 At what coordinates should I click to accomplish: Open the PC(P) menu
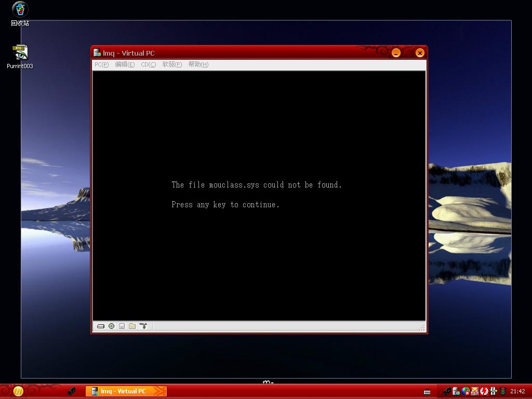tap(101, 64)
